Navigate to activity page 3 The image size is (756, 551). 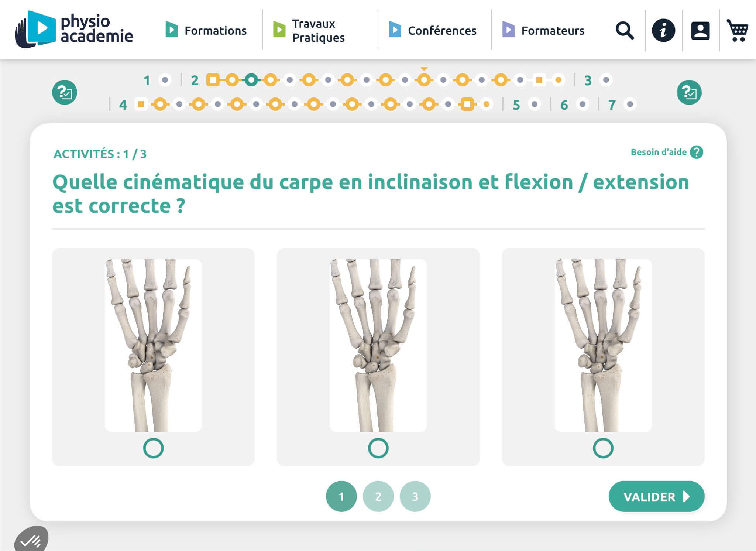[x=415, y=496]
